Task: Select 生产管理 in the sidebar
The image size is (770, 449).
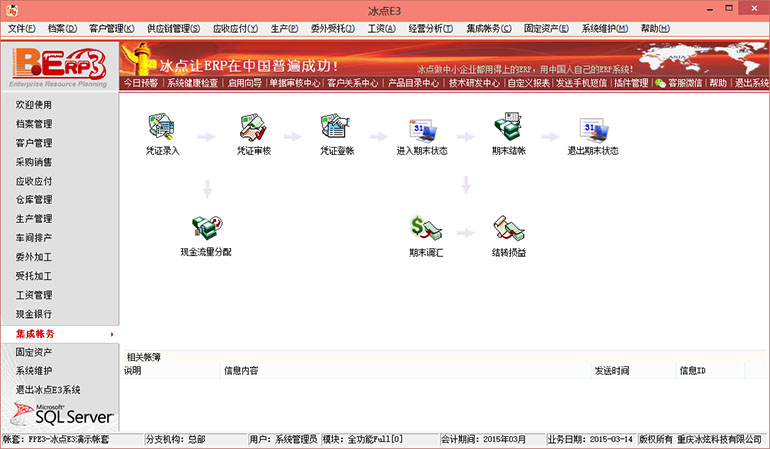Action: tap(33, 219)
